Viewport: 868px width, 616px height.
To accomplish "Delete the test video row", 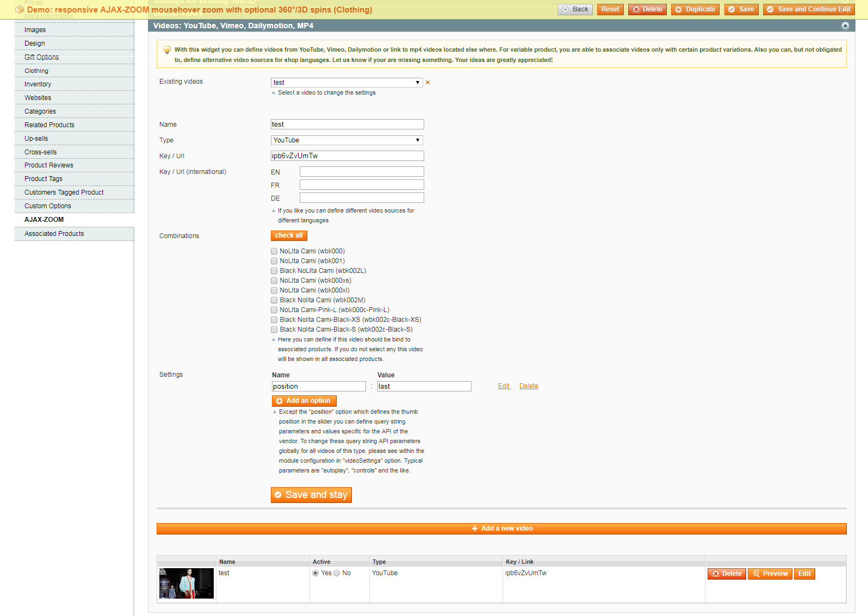I will [x=727, y=574].
